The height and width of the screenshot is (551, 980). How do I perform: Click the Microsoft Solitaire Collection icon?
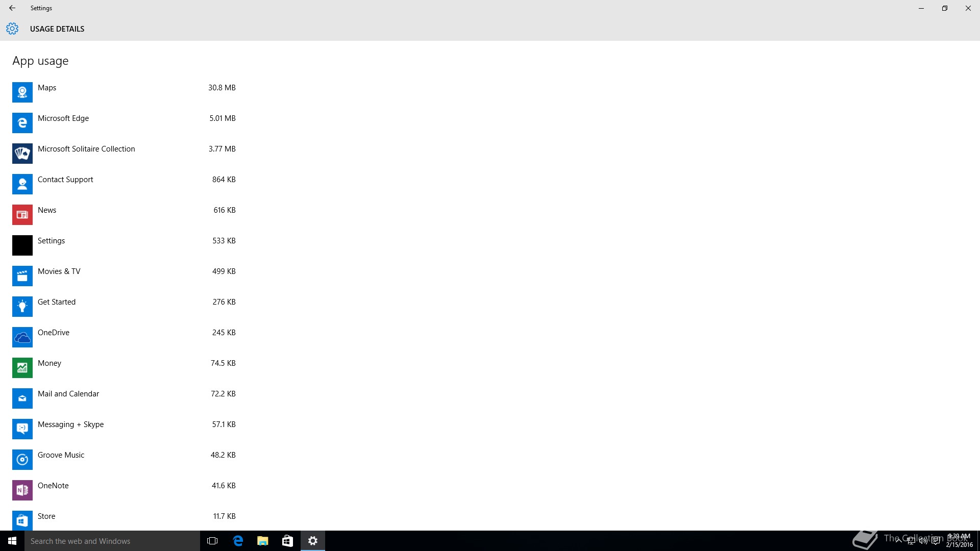22,154
